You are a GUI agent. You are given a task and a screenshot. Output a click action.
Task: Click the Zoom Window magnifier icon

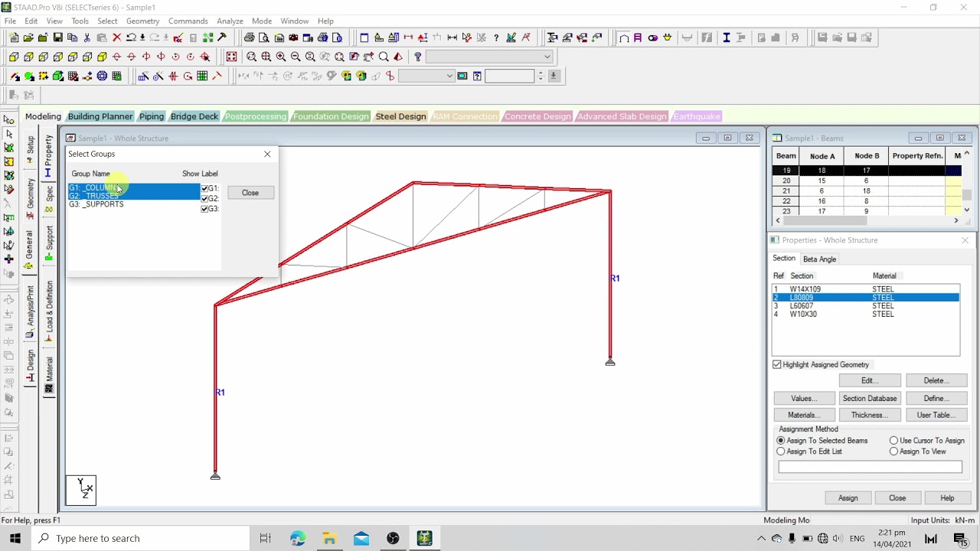coord(251,57)
